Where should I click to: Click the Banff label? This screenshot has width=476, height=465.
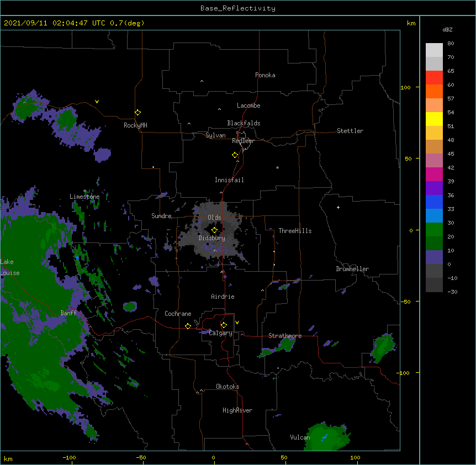click(68, 313)
